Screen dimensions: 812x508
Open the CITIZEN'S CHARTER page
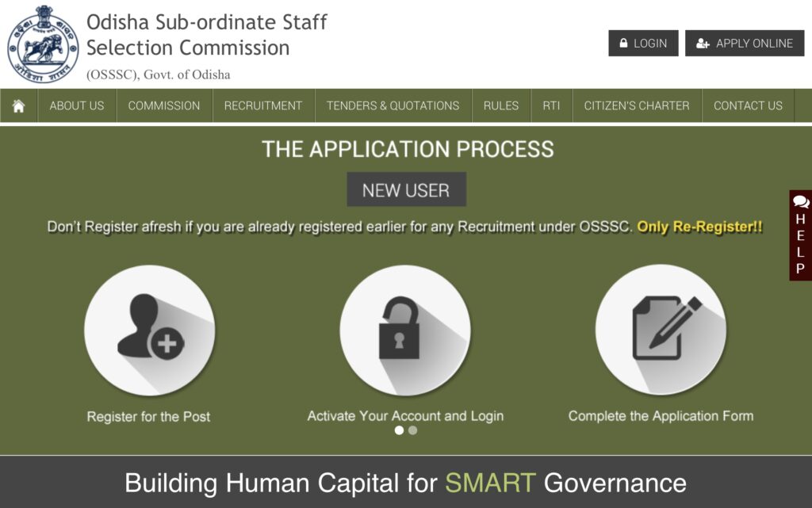pos(637,106)
